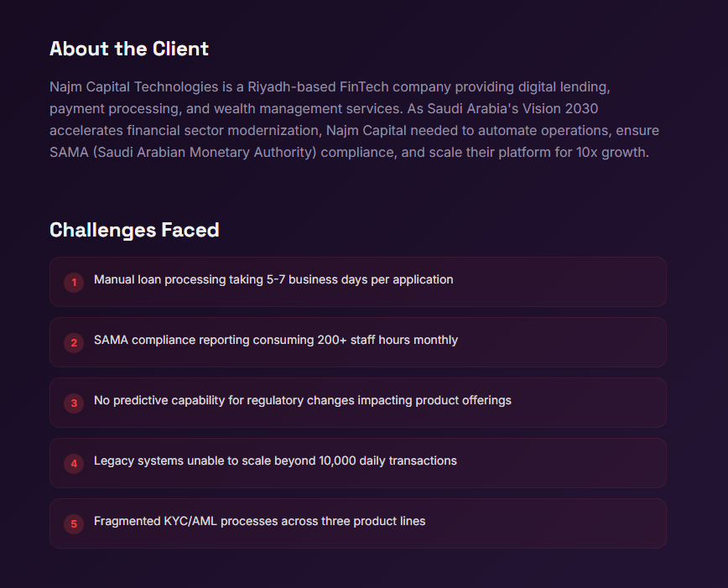
Task: Click the red number 5 badge
Action: pos(74,524)
